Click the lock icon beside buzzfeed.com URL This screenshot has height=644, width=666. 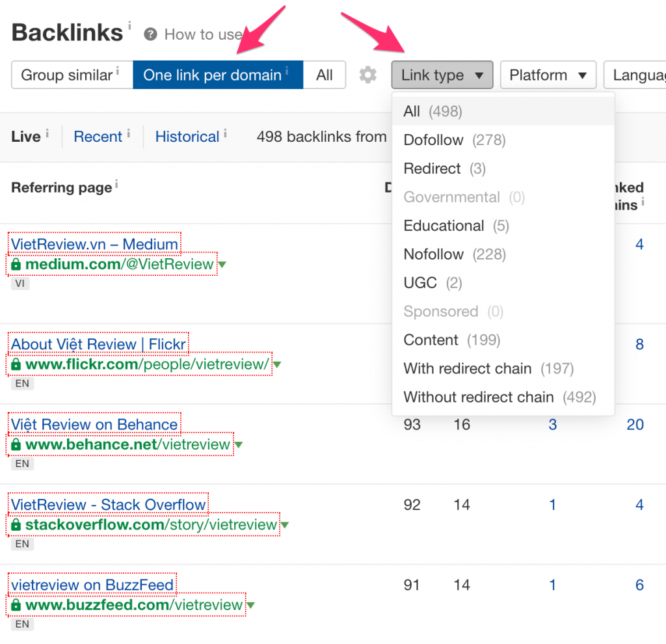(x=16, y=605)
